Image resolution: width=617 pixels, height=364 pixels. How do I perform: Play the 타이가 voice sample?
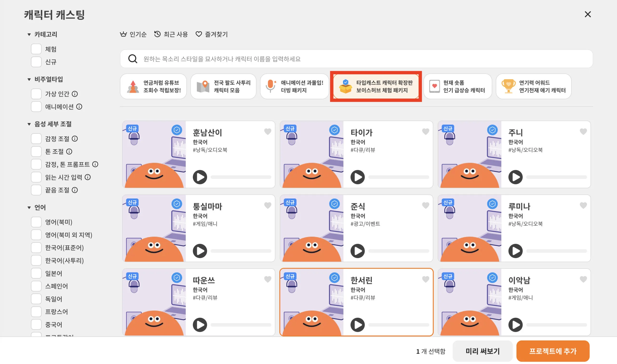coord(357,177)
